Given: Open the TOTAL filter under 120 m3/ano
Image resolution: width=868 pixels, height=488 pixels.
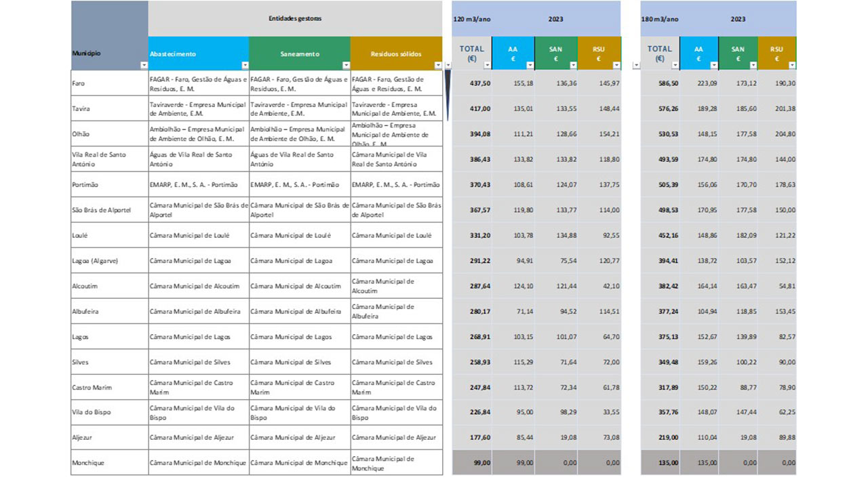Looking at the screenshot, I should click(x=487, y=65).
